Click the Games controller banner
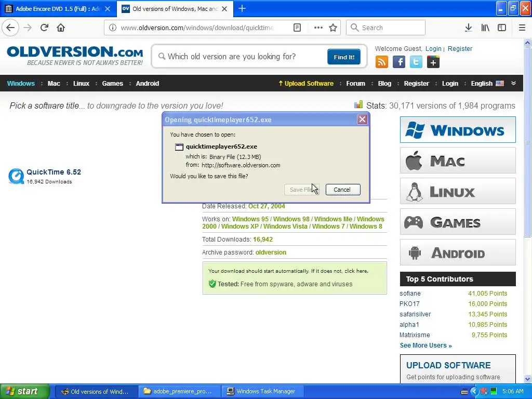532x399 pixels. (x=458, y=222)
